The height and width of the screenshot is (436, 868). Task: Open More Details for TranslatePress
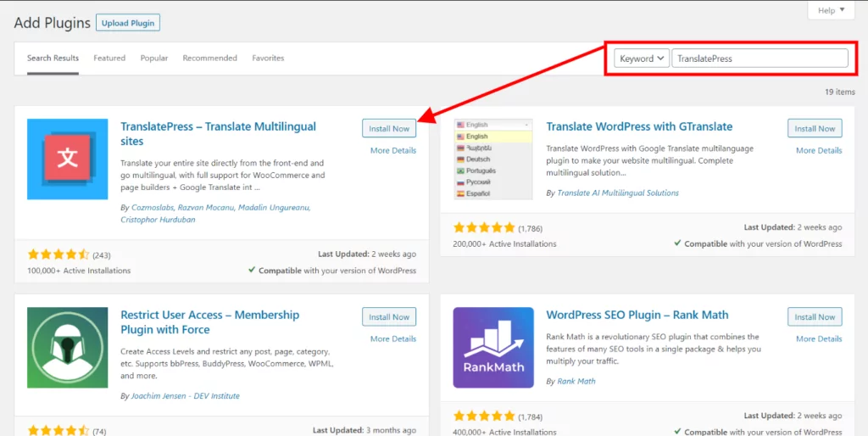[x=393, y=150]
